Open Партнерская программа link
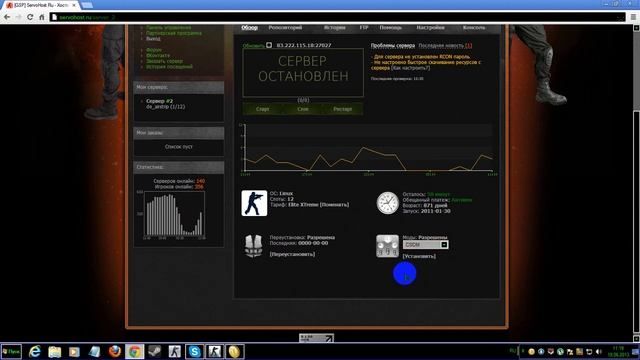 pyautogui.click(x=174, y=33)
